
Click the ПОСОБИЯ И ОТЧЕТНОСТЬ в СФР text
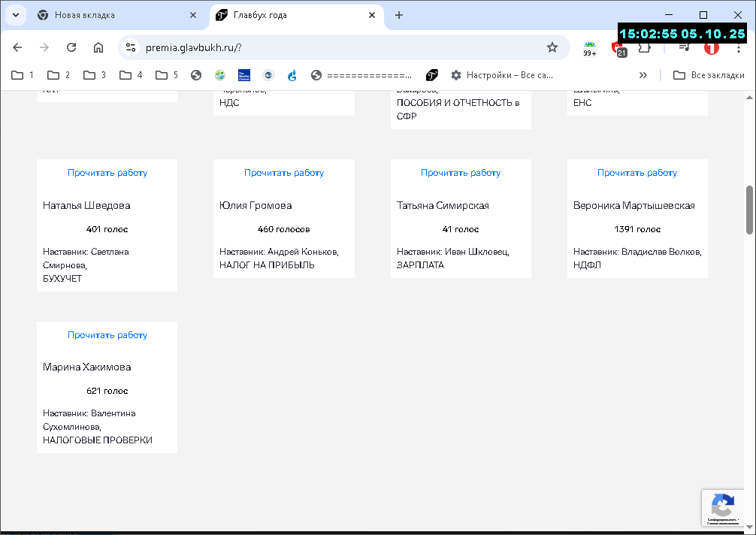click(x=458, y=110)
